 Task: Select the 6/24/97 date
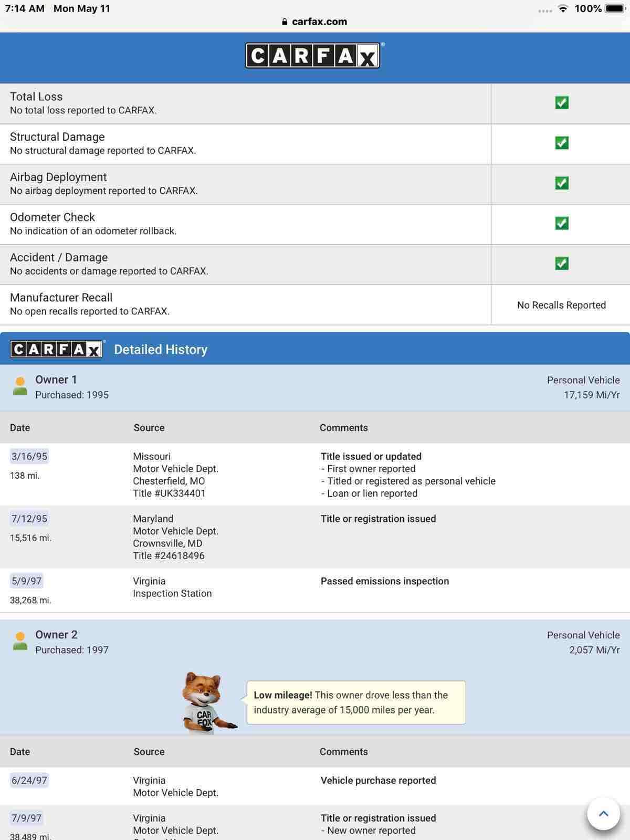(x=29, y=780)
